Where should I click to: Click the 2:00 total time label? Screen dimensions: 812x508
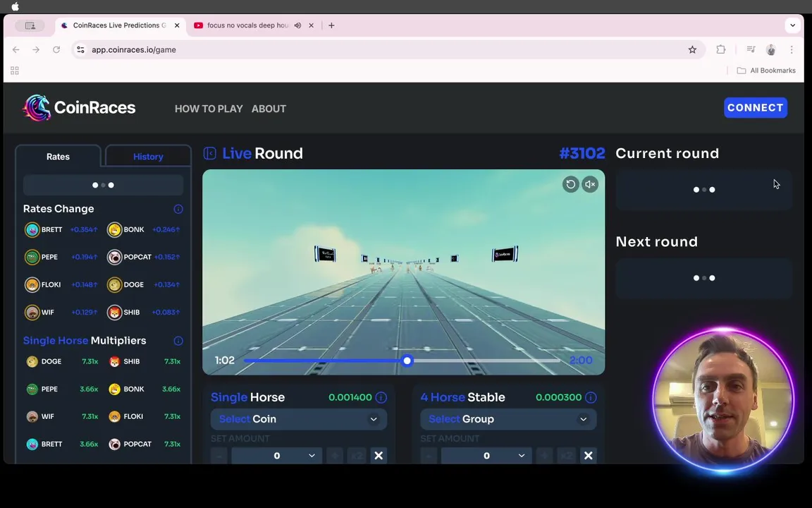[581, 361]
